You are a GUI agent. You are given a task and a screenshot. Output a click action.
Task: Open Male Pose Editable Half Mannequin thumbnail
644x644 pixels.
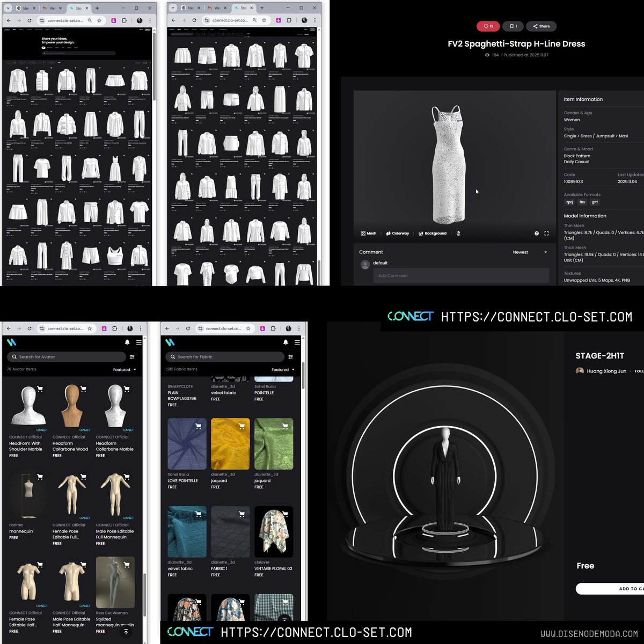coord(72,582)
